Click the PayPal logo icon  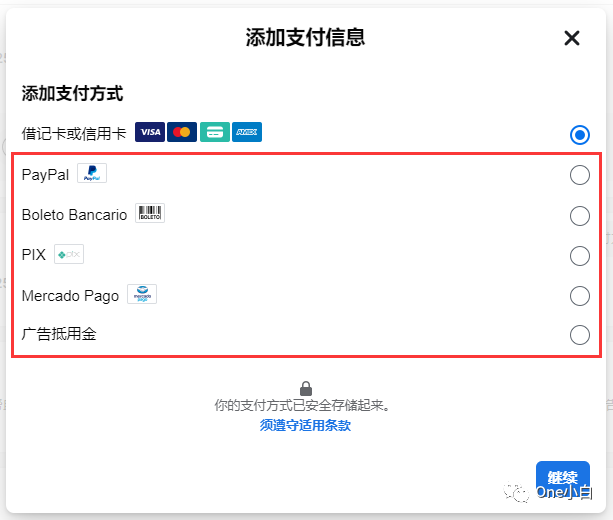(x=92, y=173)
